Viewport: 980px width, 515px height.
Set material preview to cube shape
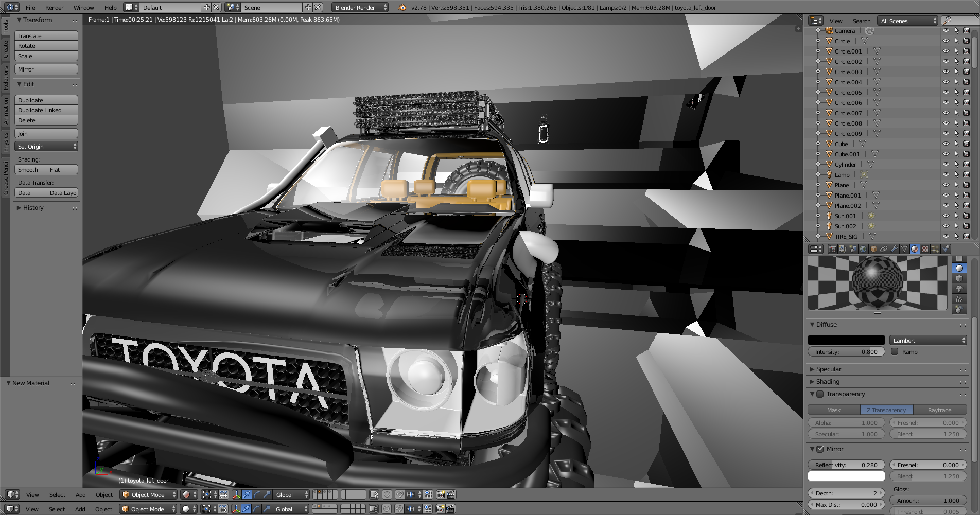pyautogui.click(x=959, y=278)
